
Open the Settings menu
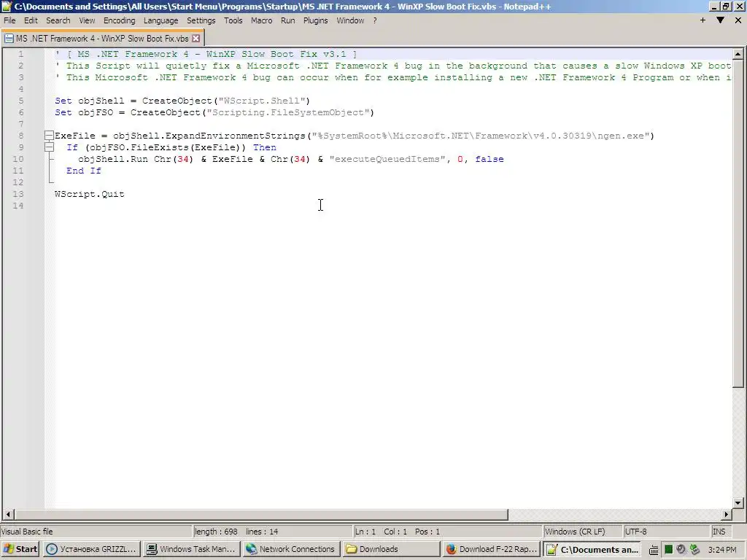click(x=201, y=20)
